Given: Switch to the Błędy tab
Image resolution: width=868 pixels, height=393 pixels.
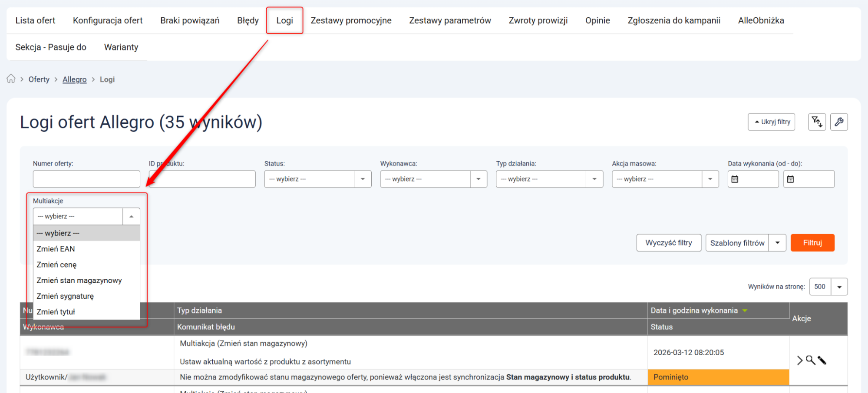Looking at the screenshot, I should pyautogui.click(x=248, y=20).
